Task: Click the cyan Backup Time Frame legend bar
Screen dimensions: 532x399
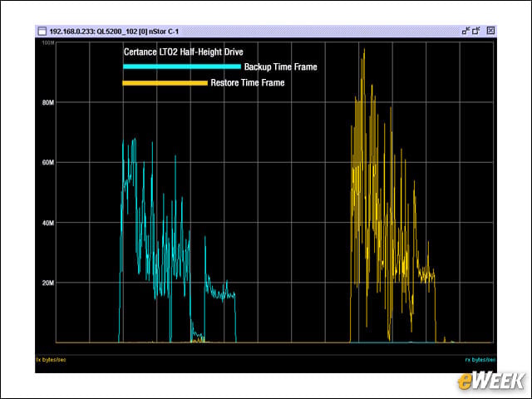Action: coord(181,66)
